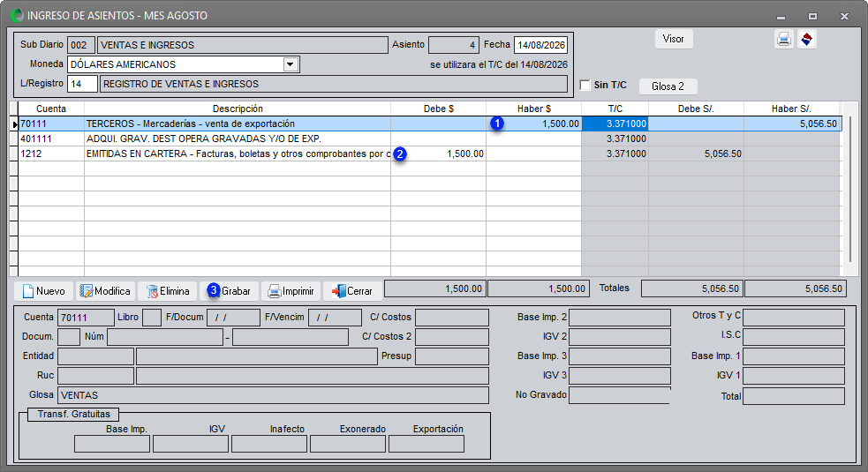Click the Exonerado field in Transf. Gratuitas
868x472 pixels.
pos(348,444)
